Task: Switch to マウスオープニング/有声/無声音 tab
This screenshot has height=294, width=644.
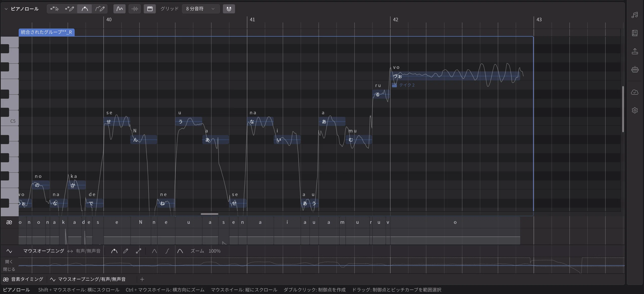Action: click(x=88, y=279)
